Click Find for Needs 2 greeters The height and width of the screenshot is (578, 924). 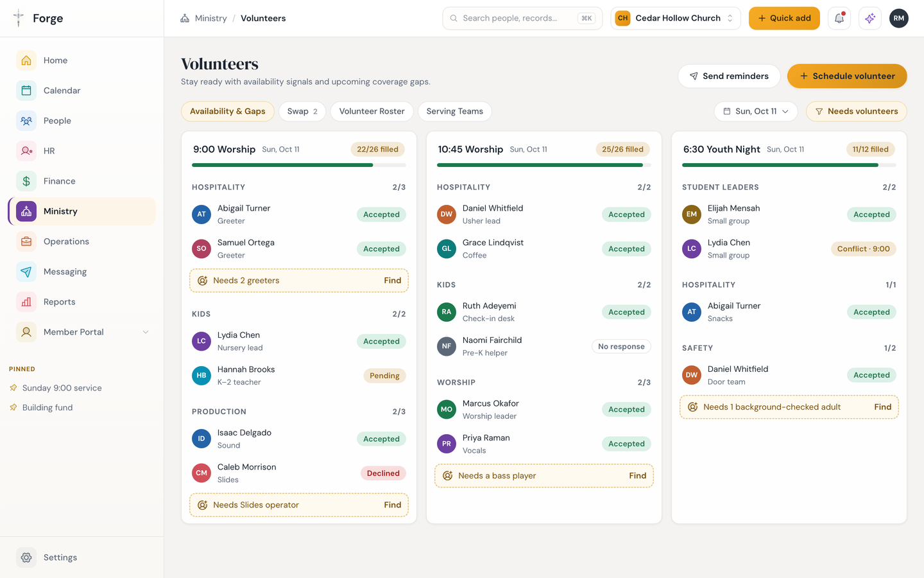(393, 281)
